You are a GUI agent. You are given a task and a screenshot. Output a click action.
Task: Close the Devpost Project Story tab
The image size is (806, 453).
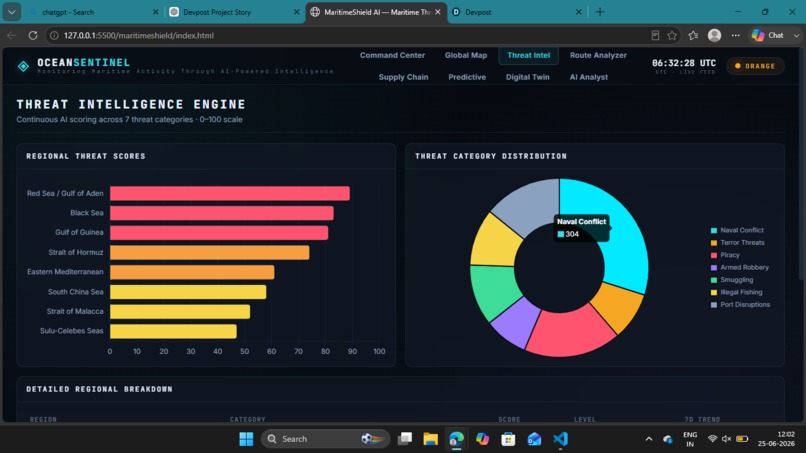pos(297,12)
